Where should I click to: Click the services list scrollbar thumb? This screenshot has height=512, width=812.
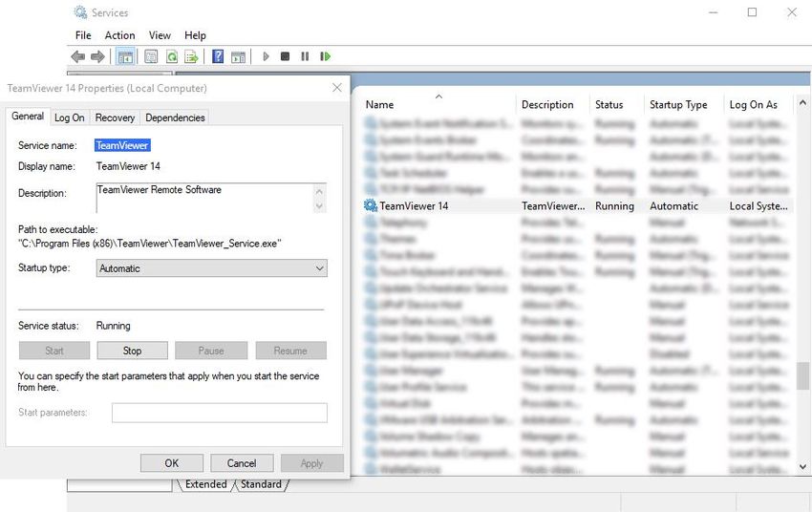(802, 375)
